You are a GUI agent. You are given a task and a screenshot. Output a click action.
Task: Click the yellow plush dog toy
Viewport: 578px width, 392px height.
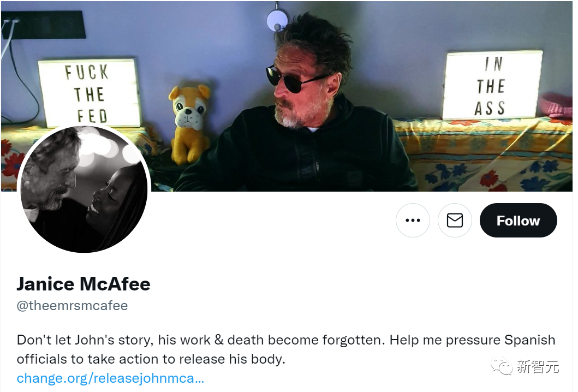coord(189,124)
